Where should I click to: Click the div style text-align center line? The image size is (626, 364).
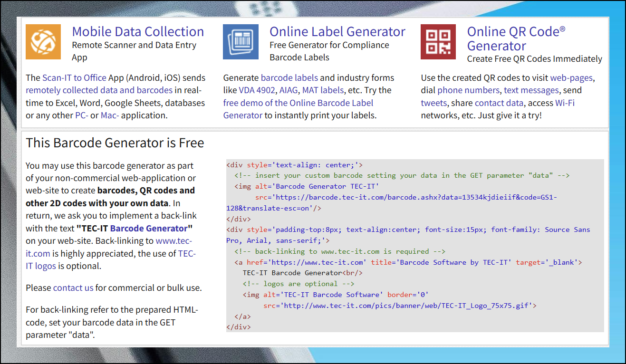(295, 165)
